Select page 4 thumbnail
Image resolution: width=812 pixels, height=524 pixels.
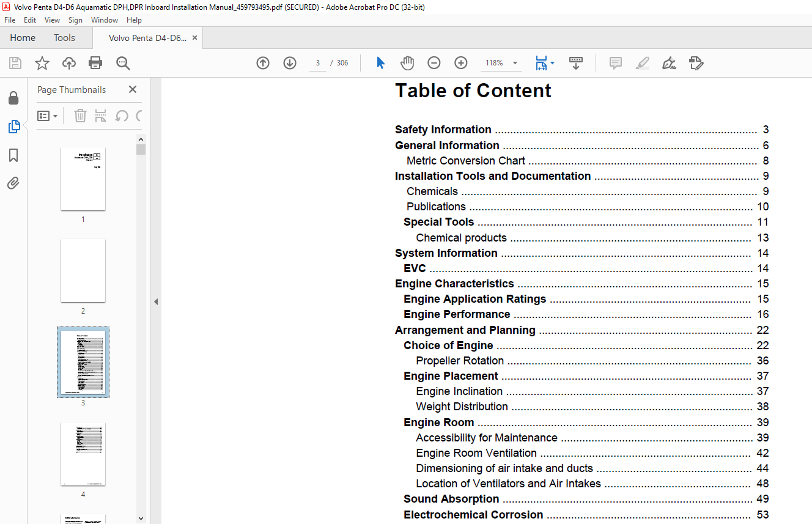pos(83,454)
